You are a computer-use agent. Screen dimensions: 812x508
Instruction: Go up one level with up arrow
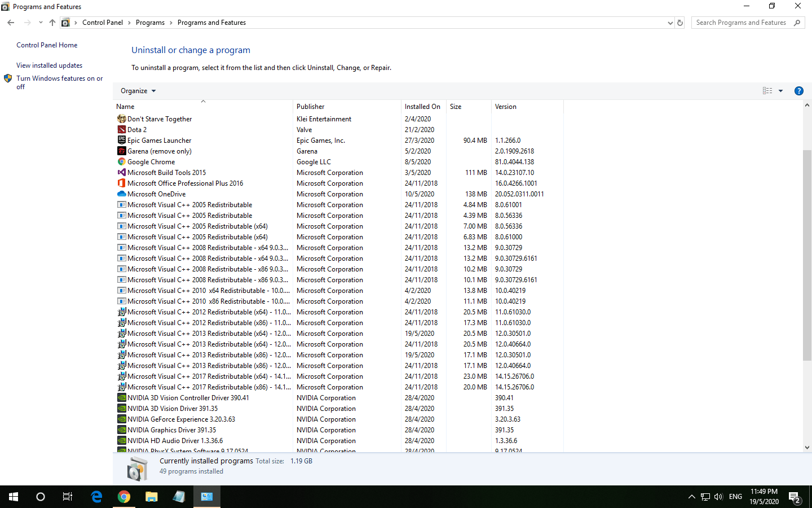point(52,23)
